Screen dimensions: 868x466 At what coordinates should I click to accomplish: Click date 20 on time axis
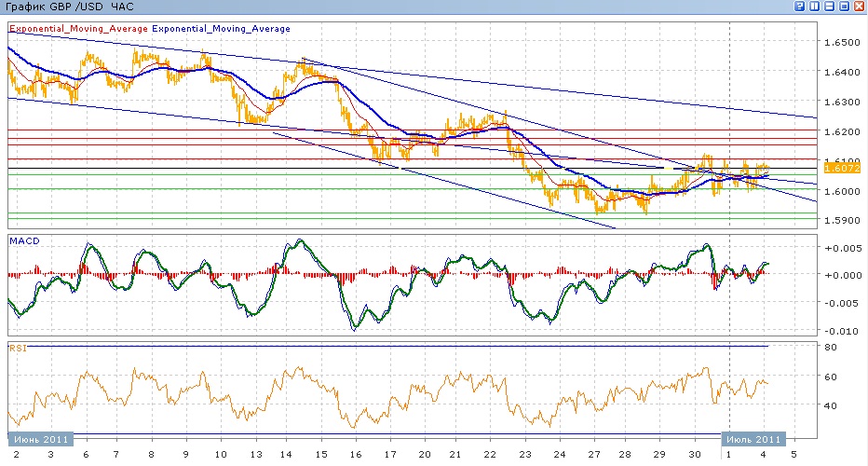pyautogui.click(x=425, y=455)
